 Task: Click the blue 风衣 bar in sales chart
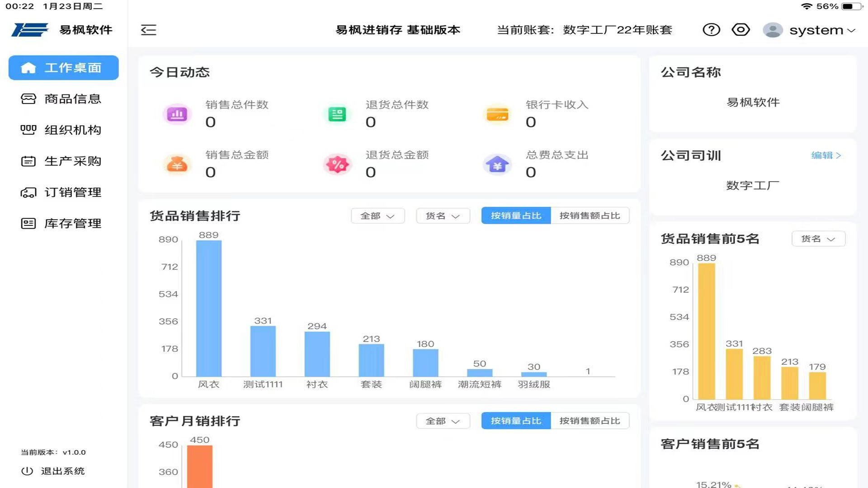click(208, 308)
